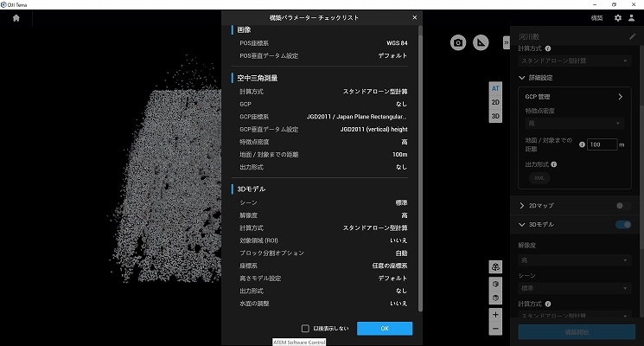Click the zoom in plus button
This screenshot has height=346, width=644.
(495, 315)
